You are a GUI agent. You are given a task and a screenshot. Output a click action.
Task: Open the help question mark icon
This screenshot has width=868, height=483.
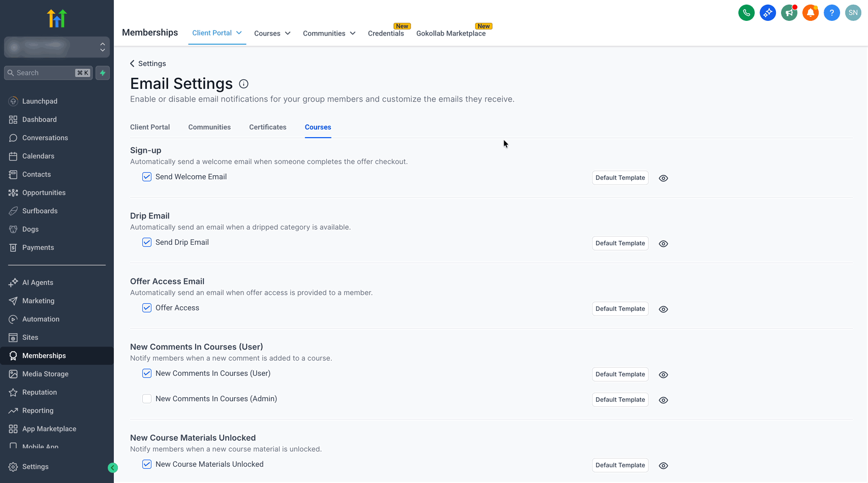click(831, 13)
